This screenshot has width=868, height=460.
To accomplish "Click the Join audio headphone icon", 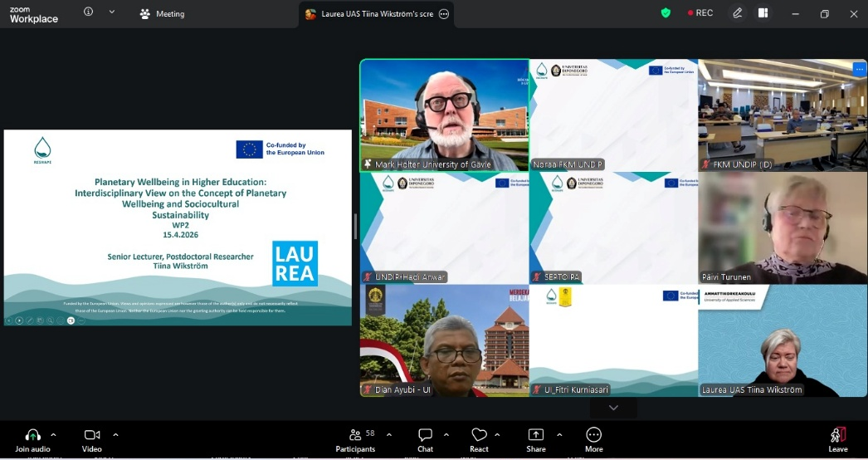I will (x=32, y=435).
